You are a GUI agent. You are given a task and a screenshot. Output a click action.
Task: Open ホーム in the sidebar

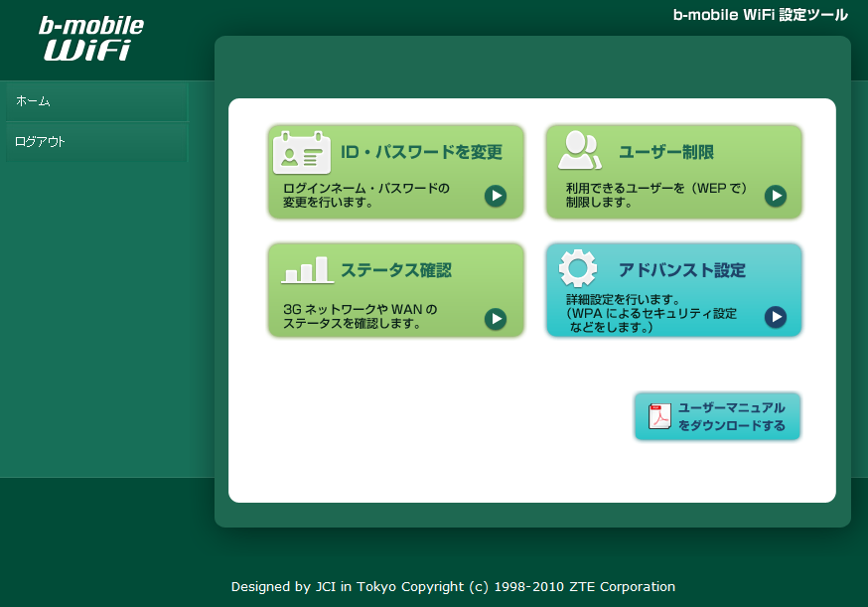coord(97,101)
